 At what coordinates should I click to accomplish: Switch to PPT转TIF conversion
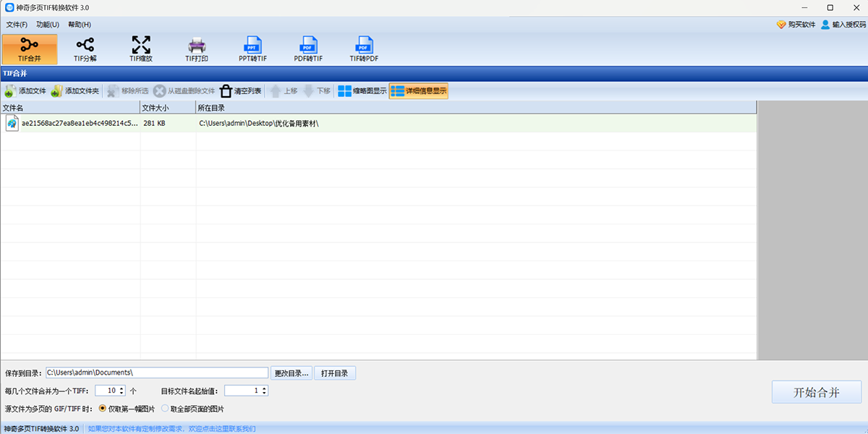point(252,48)
